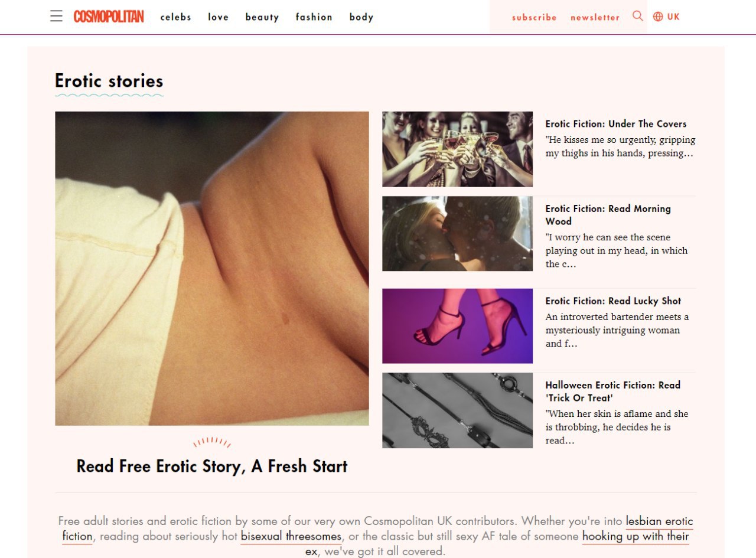Go to the love section
Image resolution: width=756 pixels, height=558 pixels.
click(x=218, y=17)
